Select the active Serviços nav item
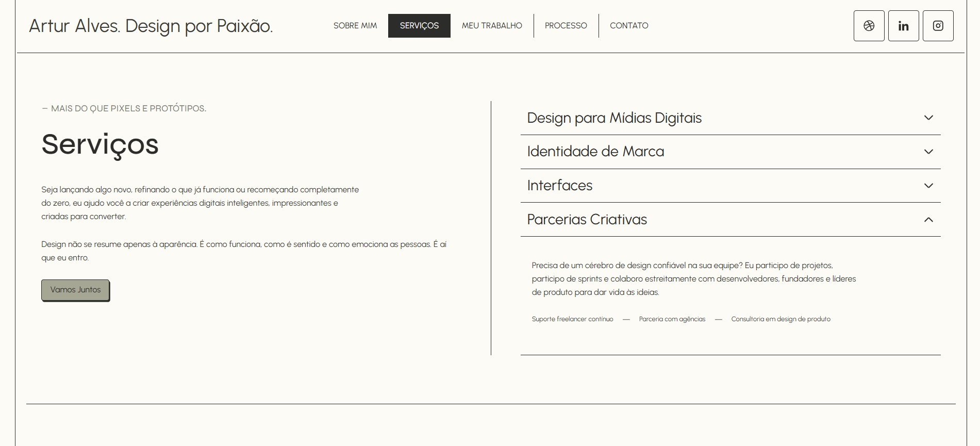 (419, 26)
